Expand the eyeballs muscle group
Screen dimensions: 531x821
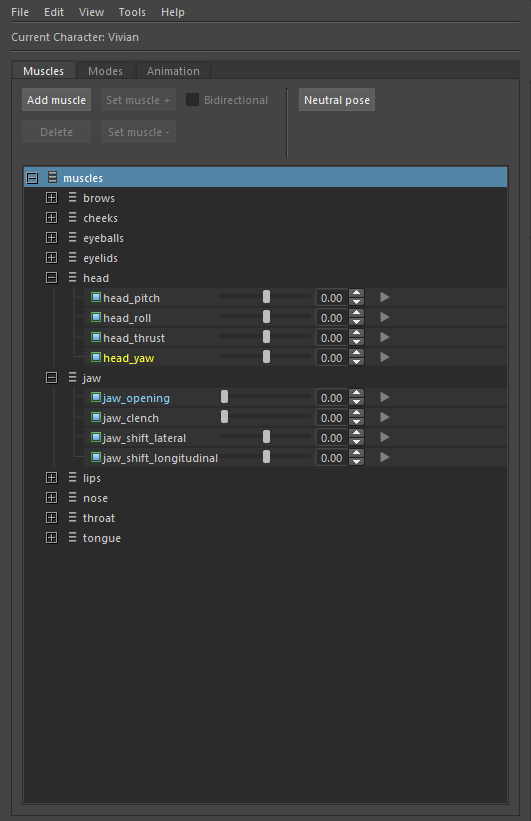click(x=51, y=238)
